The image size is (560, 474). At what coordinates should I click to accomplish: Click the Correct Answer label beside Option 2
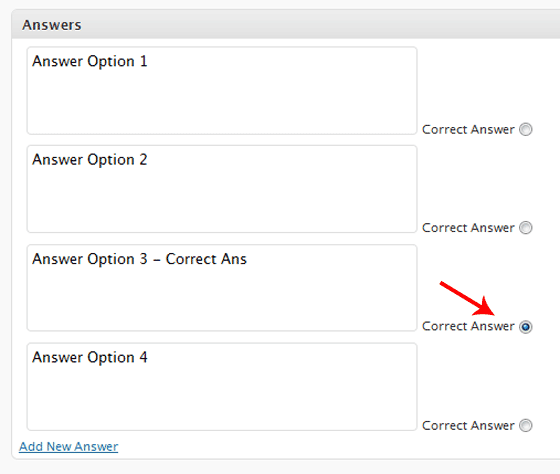pos(468,228)
